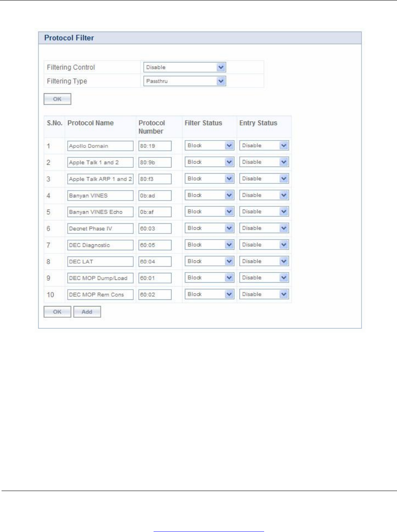The height and width of the screenshot is (532, 397).
Task: Edit the Apple Talk ARP 1 and 2 name field
Action: (100, 179)
